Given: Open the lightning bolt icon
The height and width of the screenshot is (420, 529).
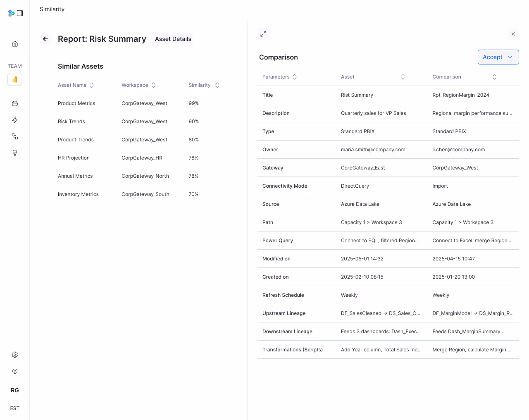Looking at the screenshot, I should (15, 120).
